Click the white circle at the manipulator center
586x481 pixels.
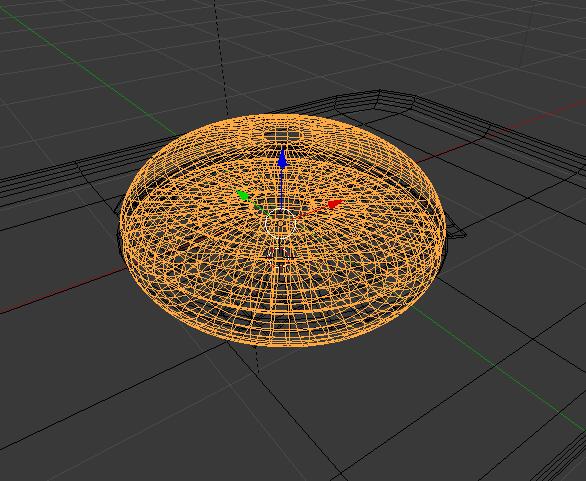point(281,224)
